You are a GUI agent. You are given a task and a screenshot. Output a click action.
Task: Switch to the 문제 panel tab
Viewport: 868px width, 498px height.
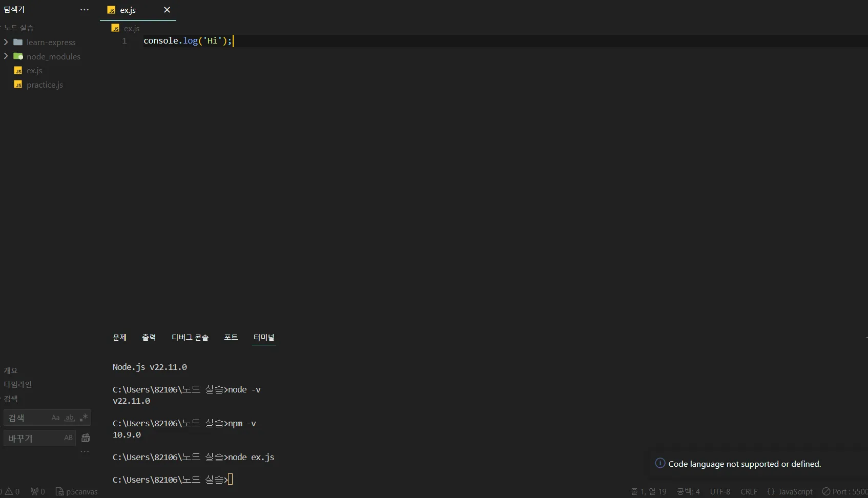(119, 337)
